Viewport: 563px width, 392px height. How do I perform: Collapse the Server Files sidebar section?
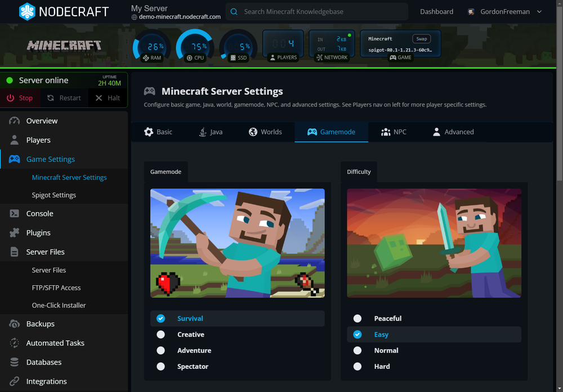(x=45, y=252)
